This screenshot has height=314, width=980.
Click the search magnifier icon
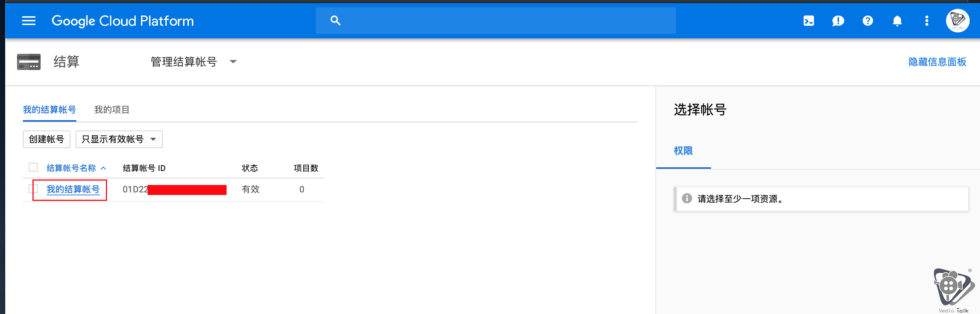point(335,21)
